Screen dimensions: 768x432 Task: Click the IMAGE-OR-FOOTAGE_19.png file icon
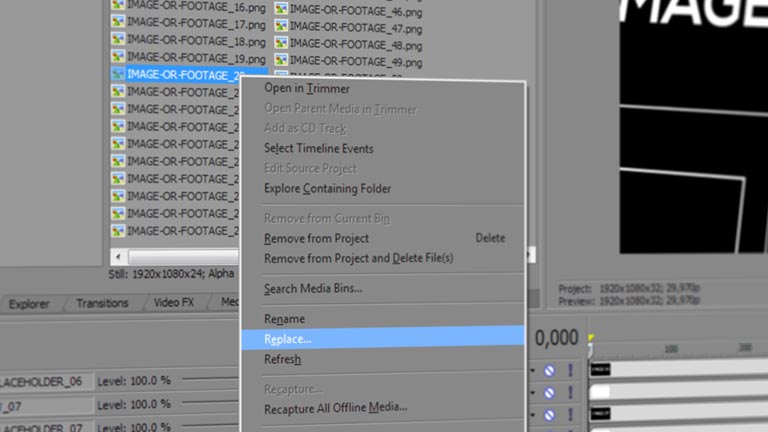[118, 56]
